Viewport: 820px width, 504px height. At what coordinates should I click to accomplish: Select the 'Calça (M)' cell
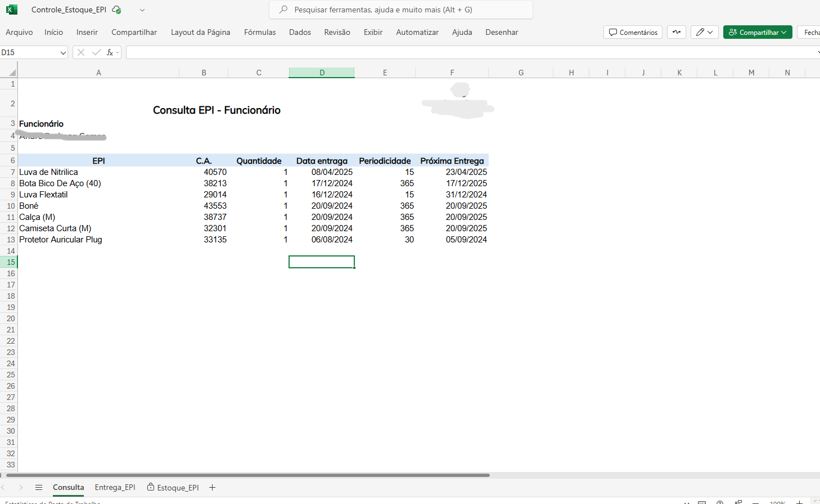coord(98,217)
